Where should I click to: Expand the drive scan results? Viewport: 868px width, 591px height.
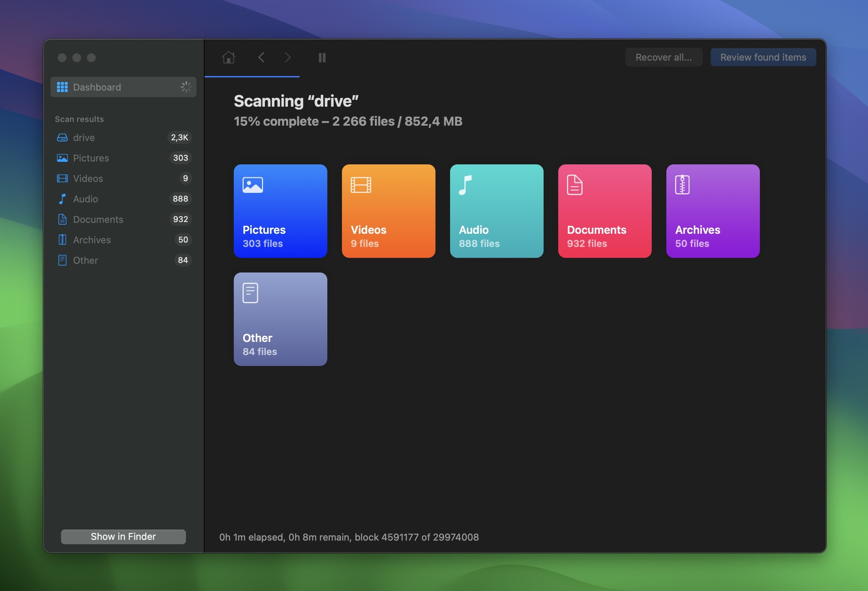[83, 138]
